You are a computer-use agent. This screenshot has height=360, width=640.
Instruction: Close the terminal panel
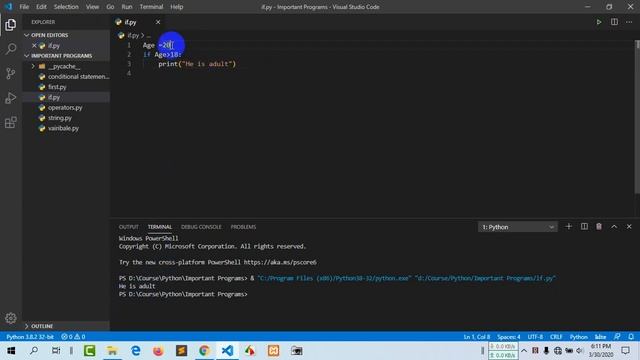pos(629,227)
